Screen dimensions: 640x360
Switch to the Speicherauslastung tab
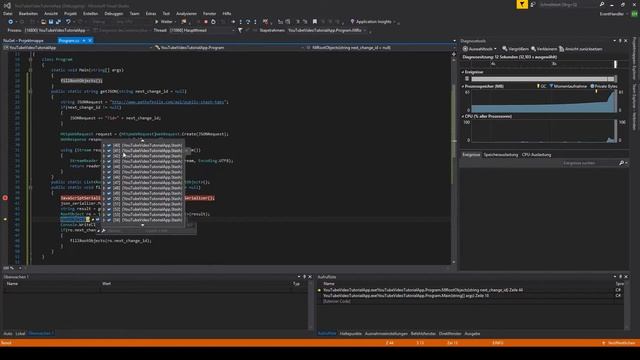pos(500,155)
